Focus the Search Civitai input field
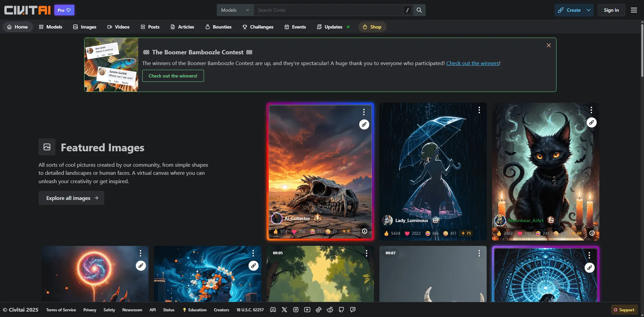Viewport: 644px width, 317px height. pyautogui.click(x=329, y=10)
